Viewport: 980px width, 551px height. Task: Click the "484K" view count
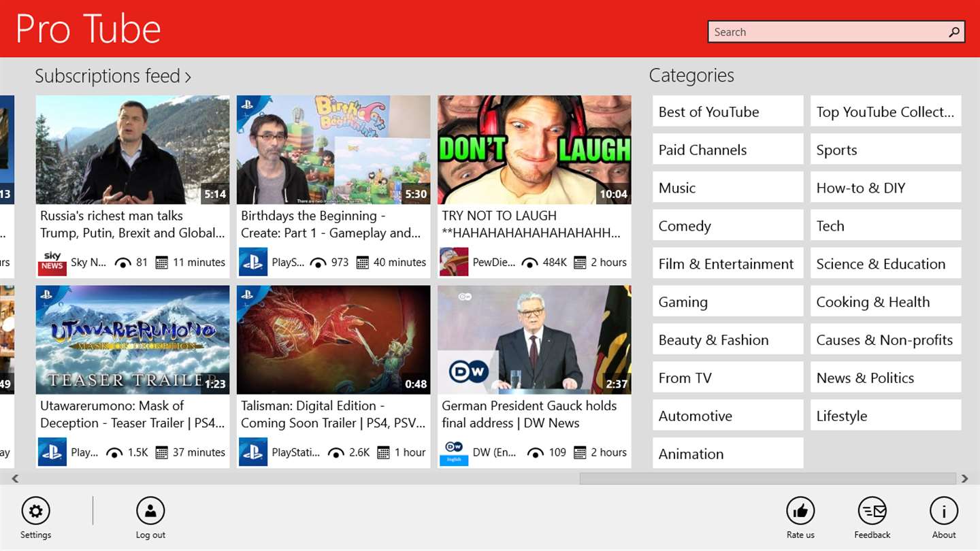(555, 263)
